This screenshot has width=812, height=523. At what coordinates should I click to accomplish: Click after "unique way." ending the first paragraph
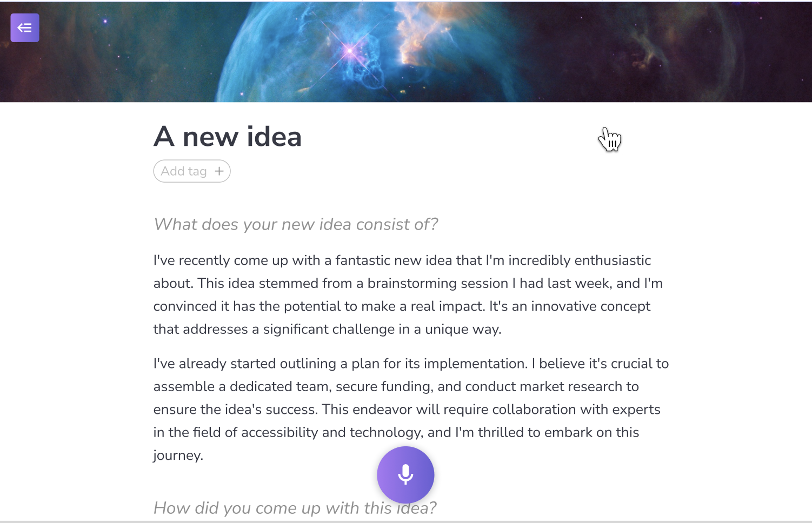pyautogui.click(x=502, y=330)
